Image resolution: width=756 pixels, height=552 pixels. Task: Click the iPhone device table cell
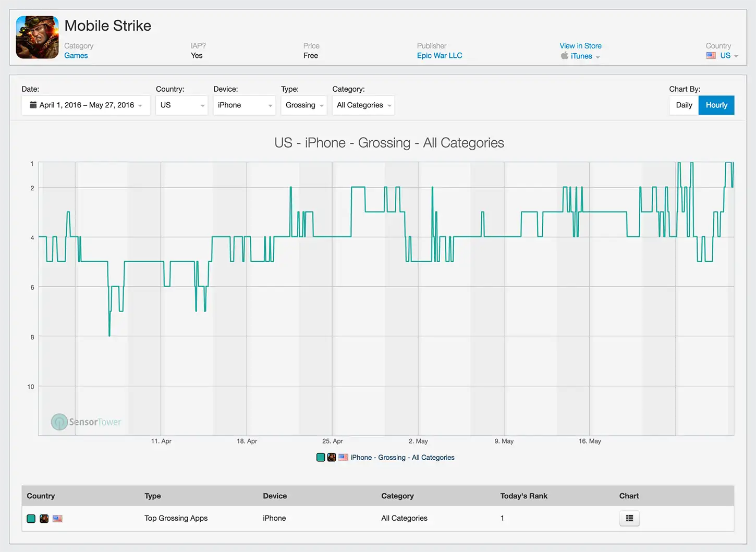click(x=274, y=518)
